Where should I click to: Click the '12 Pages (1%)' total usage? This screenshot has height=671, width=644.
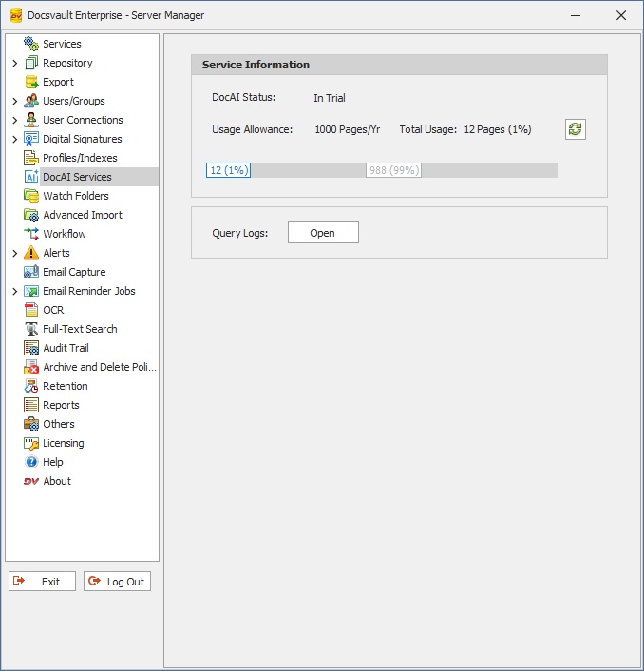tap(498, 129)
